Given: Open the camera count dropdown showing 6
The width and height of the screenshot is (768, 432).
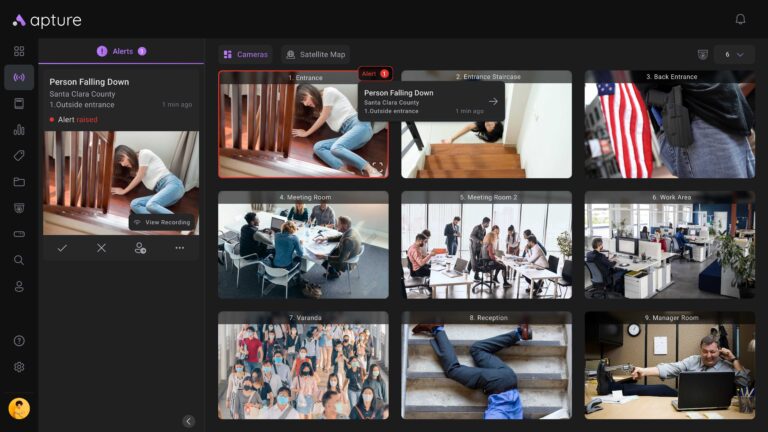Looking at the screenshot, I should click(734, 54).
